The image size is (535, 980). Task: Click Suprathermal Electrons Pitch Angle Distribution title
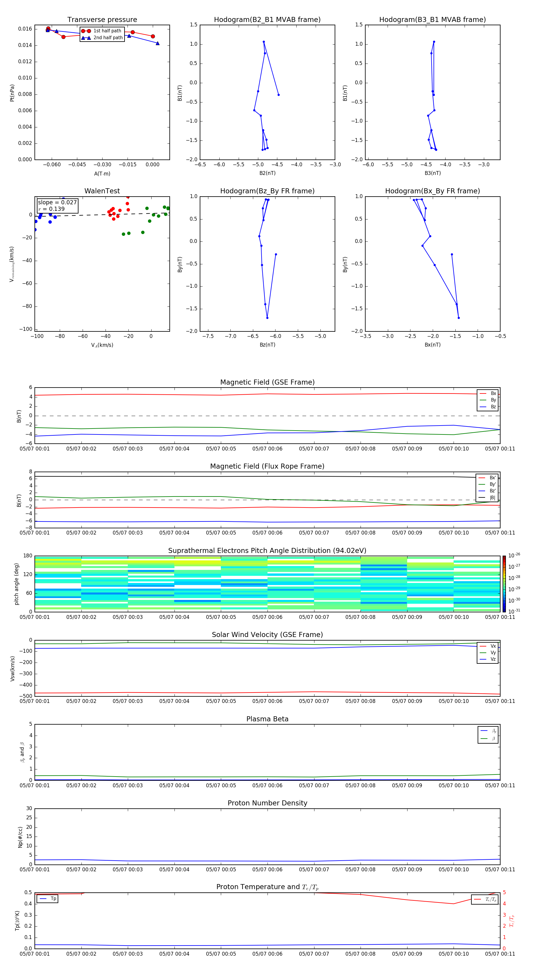pos(267,551)
